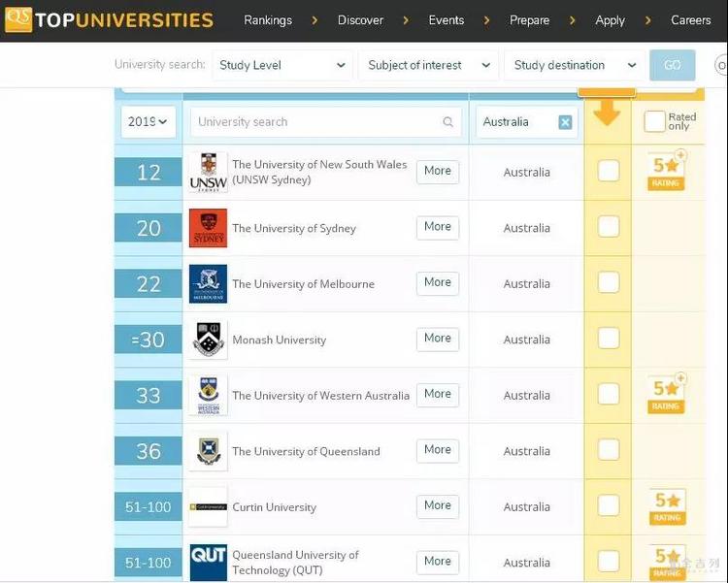
Task: Open the Events menu item
Action: point(446,19)
